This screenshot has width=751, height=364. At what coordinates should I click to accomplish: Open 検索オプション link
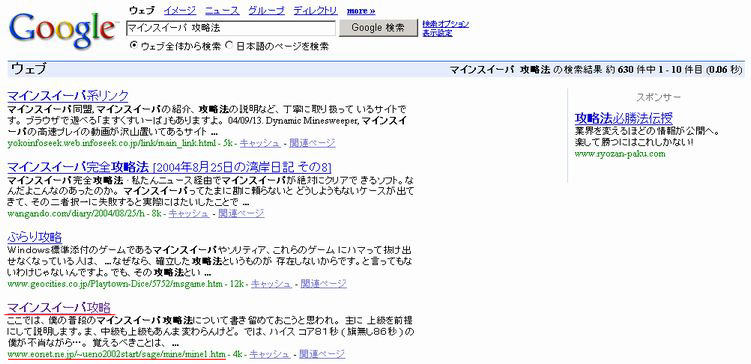(445, 24)
